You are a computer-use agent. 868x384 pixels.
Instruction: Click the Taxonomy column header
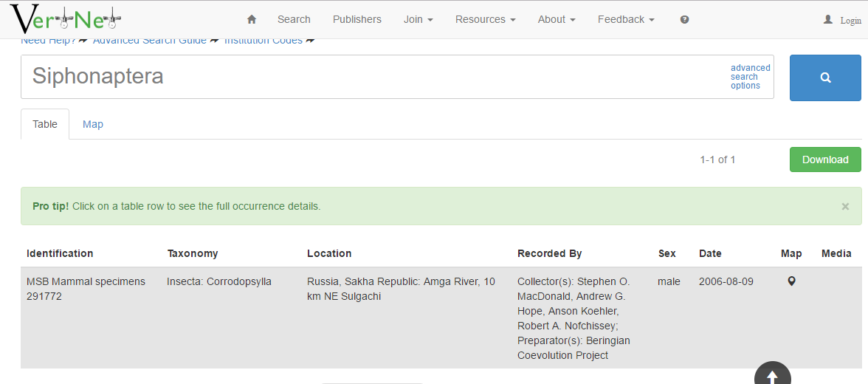point(193,253)
